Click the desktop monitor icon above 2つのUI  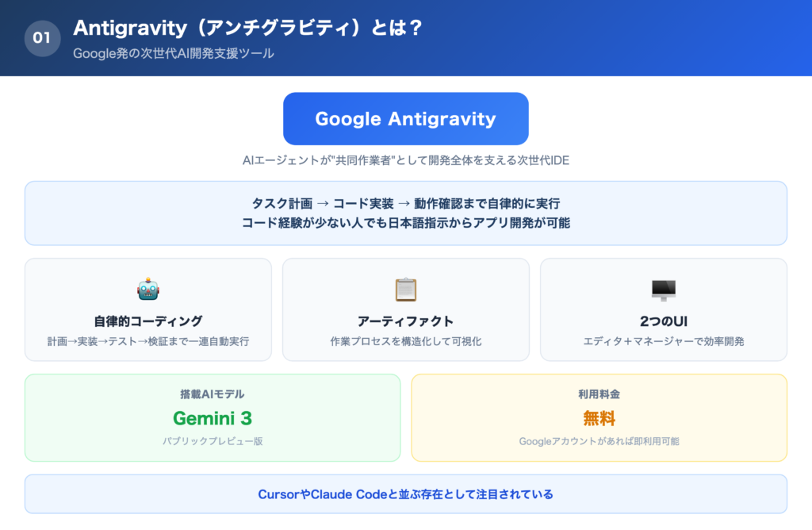tap(663, 290)
